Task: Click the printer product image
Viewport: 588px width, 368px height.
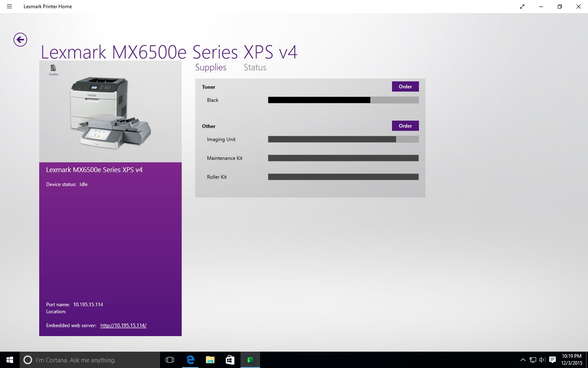Action: pyautogui.click(x=111, y=113)
